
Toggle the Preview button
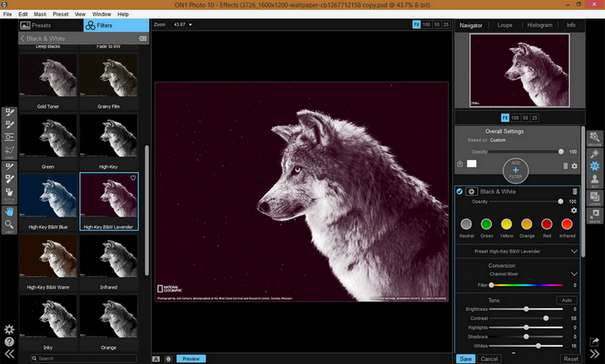pyautogui.click(x=191, y=359)
